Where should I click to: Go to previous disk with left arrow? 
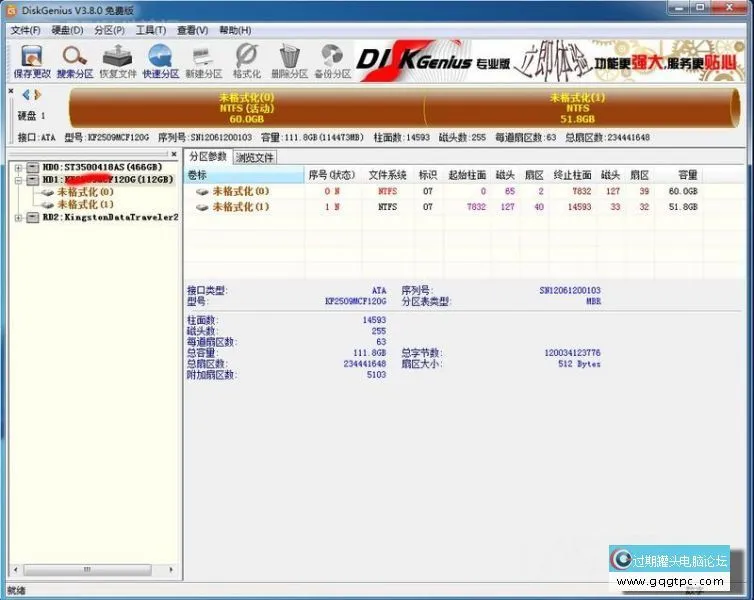tap(26, 95)
